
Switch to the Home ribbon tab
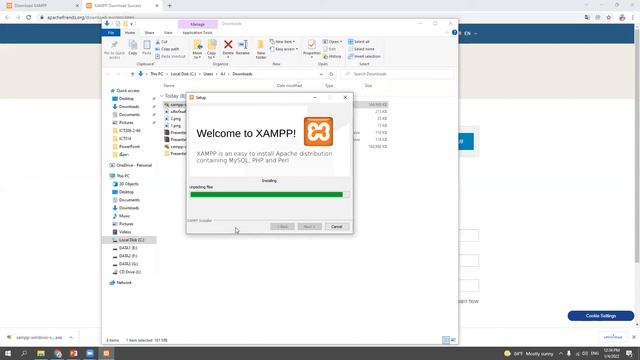pyautogui.click(x=130, y=33)
